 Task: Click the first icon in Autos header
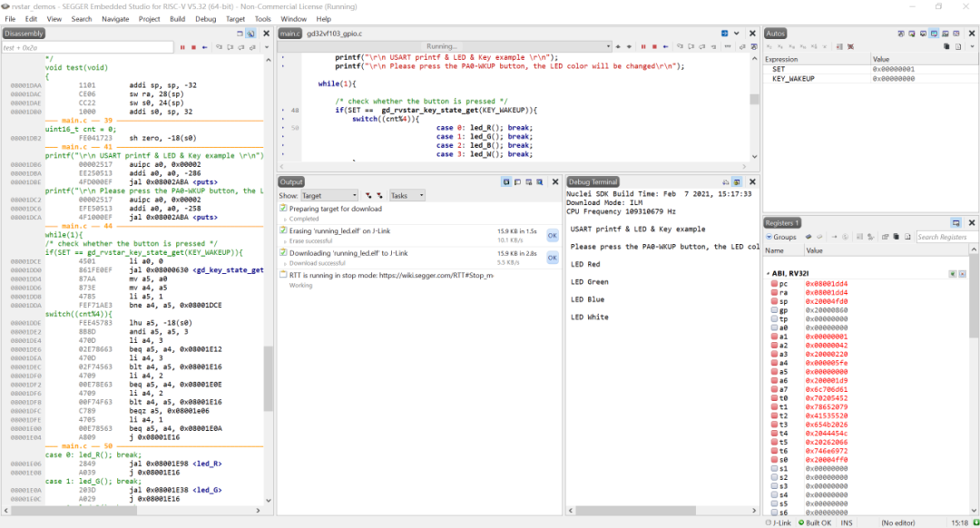coord(901,34)
